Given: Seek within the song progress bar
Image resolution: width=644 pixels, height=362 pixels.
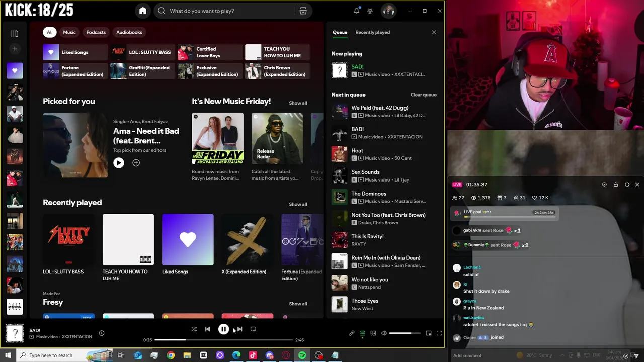Looking at the screenshot, I should [223, 340].
